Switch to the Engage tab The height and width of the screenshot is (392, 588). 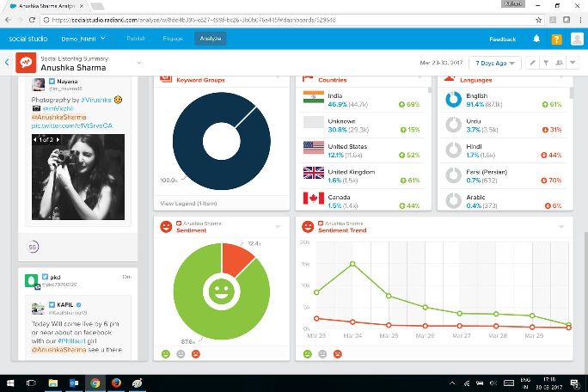[x=173, y=39]
